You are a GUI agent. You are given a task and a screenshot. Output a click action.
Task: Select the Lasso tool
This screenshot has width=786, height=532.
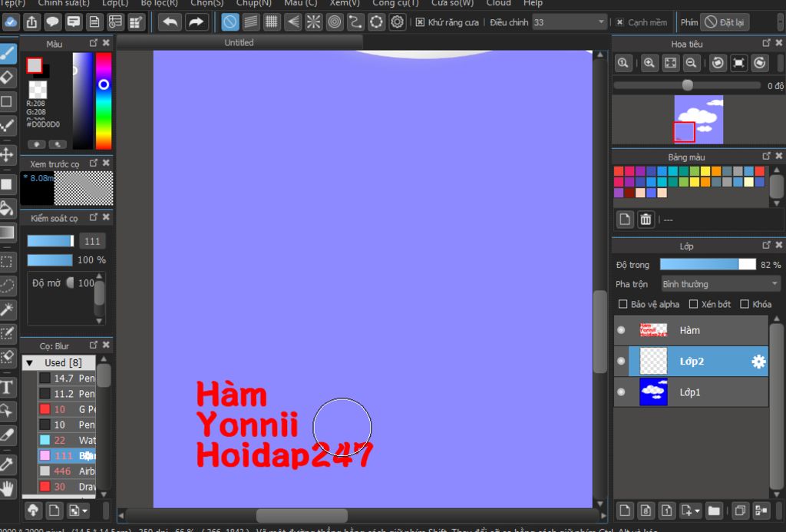coord(7,286)
